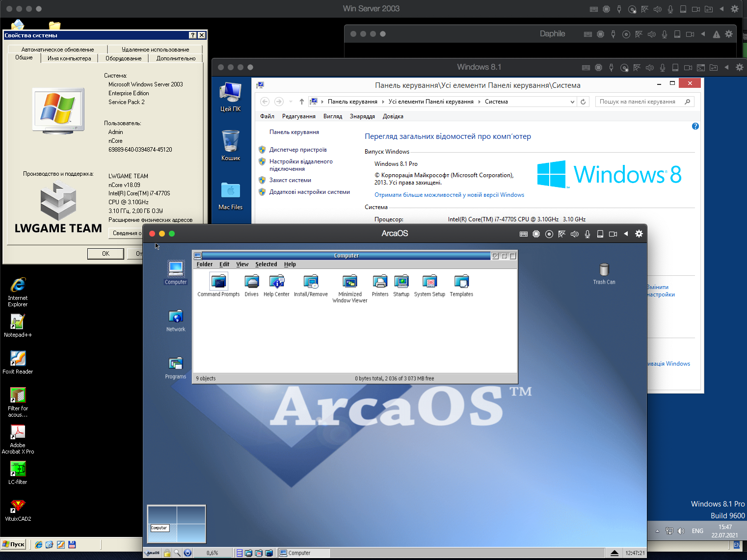Click the ArcaOS VM processor chip icon
The image size is (747, 560).
pos(536,234)
